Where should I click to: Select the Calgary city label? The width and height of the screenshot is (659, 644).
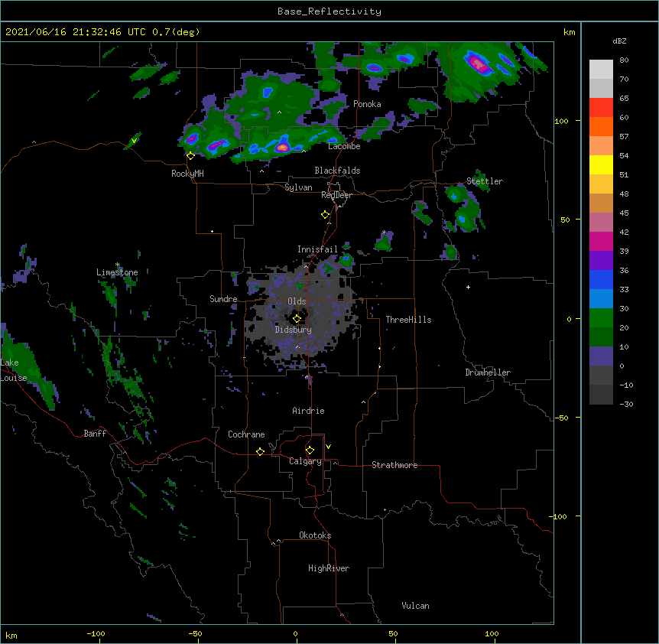pyautogui.click(x=305, y=461)
